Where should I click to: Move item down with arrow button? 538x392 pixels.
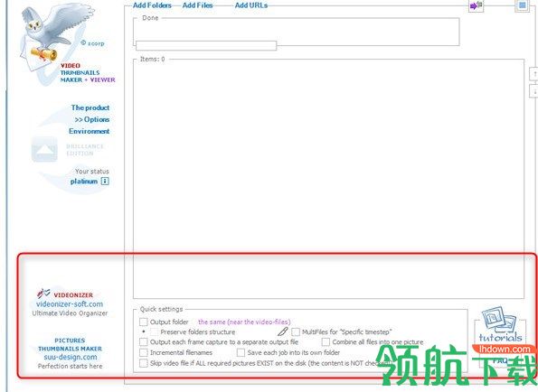(534, 90)
